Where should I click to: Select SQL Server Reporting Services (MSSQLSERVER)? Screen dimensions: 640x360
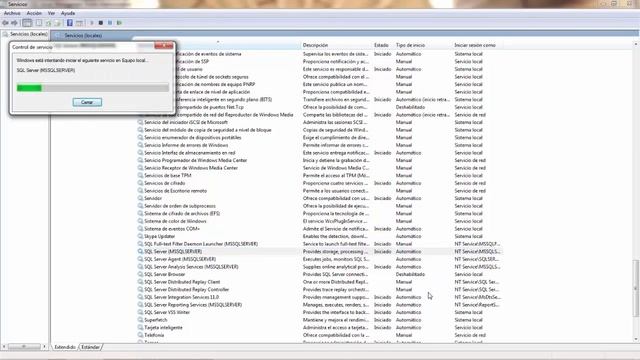click(193, 305)
